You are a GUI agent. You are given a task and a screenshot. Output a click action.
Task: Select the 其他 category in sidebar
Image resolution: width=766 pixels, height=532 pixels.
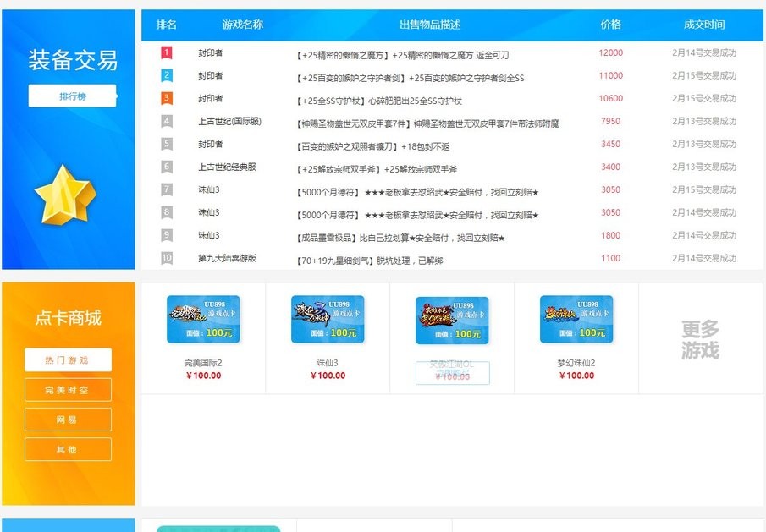[68, 448]
